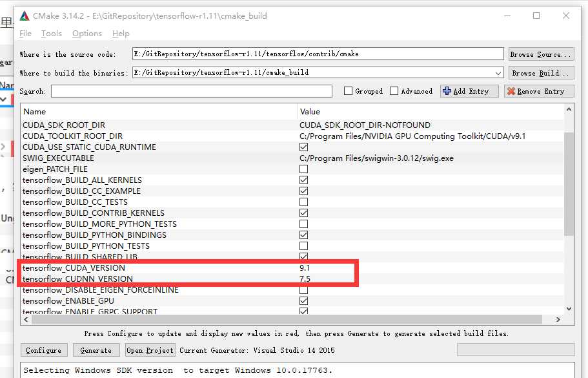Click the Generate button
The width and height of the screenshot is (588, 378).
click(x=96, y=350)
